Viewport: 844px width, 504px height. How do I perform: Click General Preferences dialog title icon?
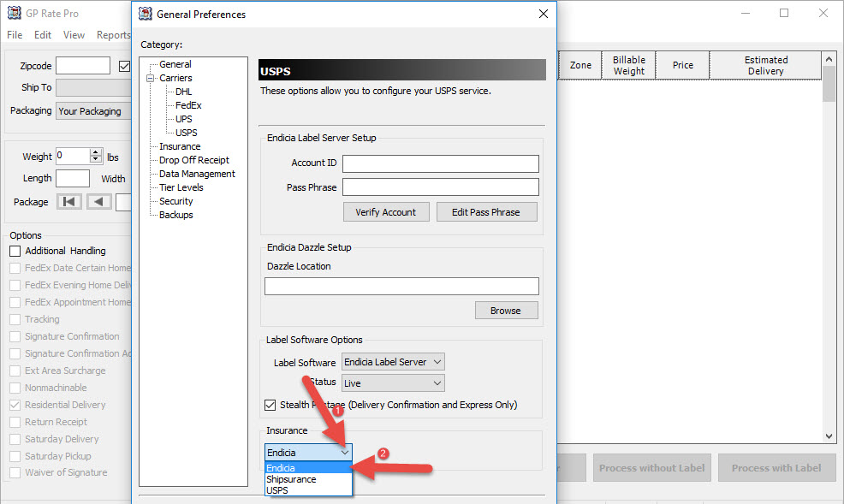point(146,14)
